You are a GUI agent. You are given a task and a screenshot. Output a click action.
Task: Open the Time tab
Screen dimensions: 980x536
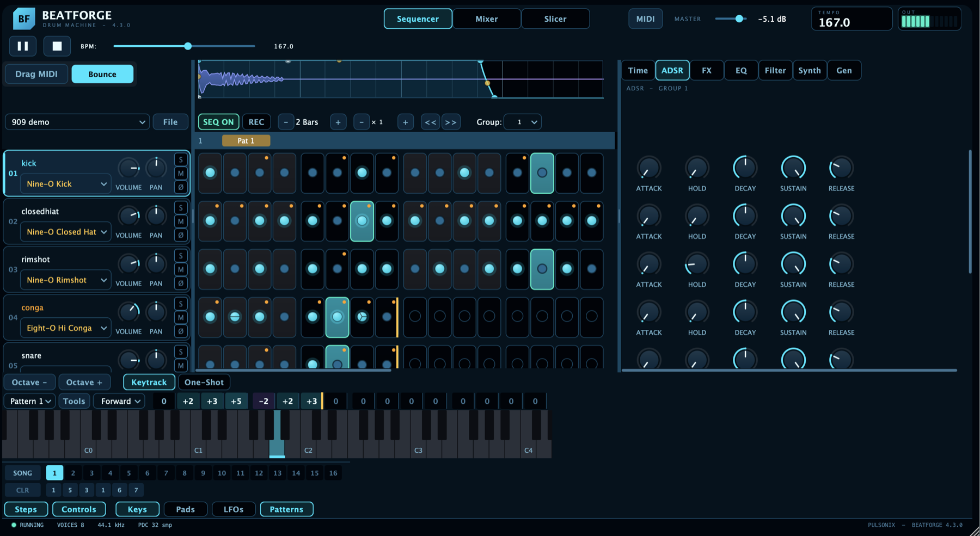(638, 70)
